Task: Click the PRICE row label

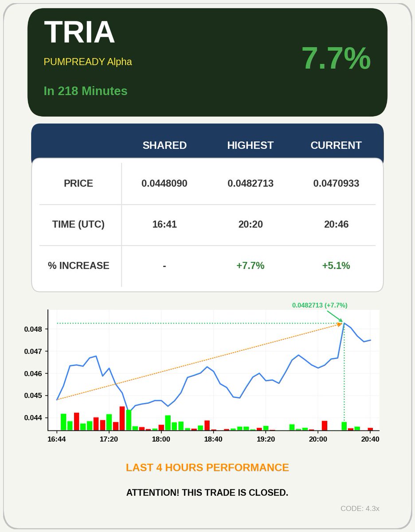Action: pos(78,184)
